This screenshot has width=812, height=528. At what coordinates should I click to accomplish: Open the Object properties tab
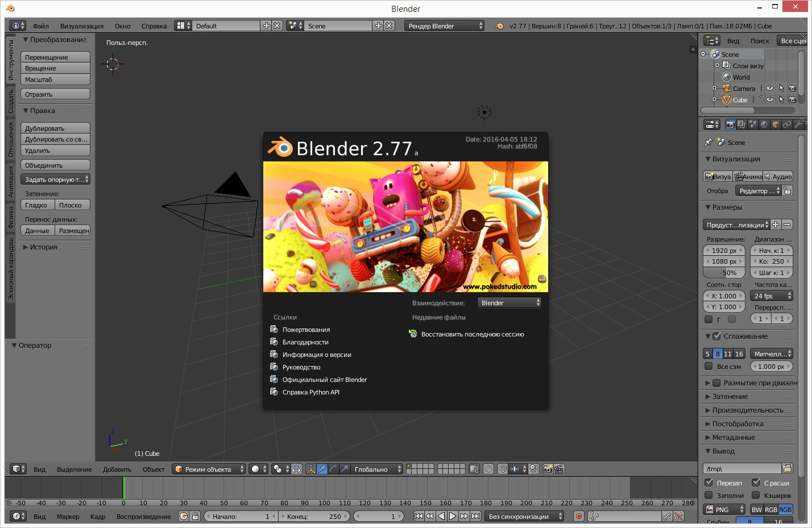776,124
